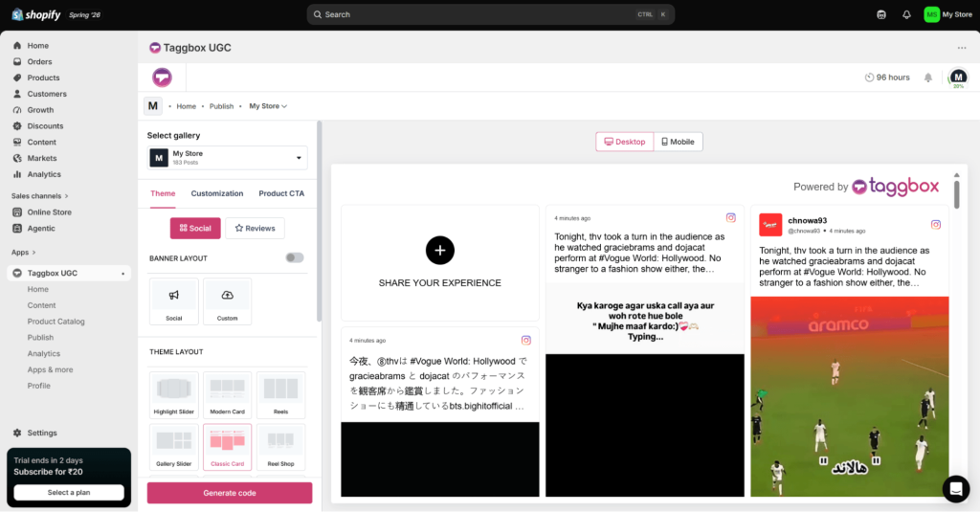This screenshot has width=980, height=512.
Task: Click the M workspace badge in breadcrumb
Action: [x=153, y=106]
